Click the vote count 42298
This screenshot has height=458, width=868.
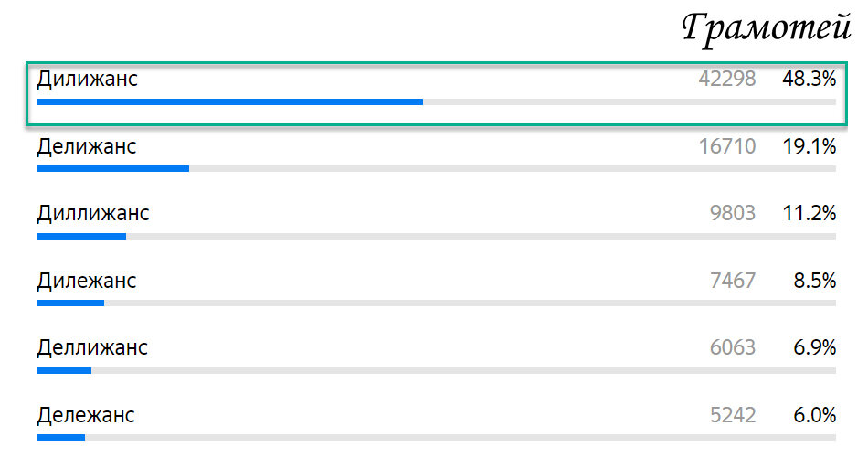click(x=727, y=80)
